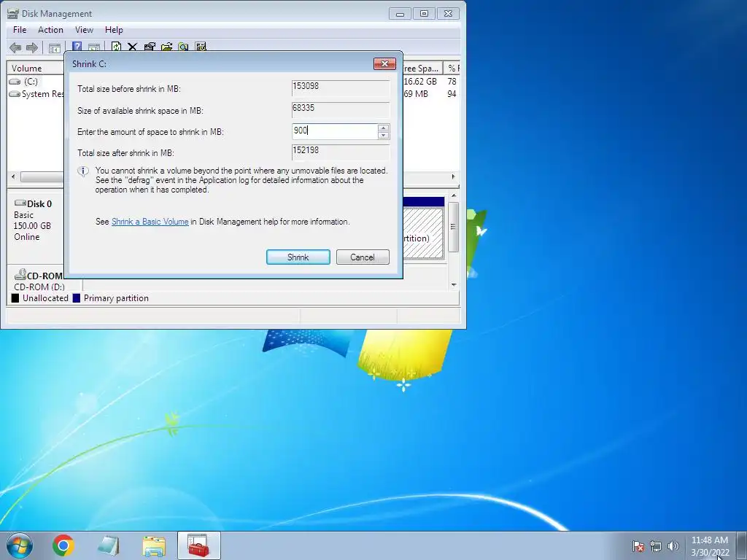This screenshot has width=747, height=560.
Task: Click disk pane vertical scrollbar up arrow
Action: pyautogui.click(x=454, y=195)
